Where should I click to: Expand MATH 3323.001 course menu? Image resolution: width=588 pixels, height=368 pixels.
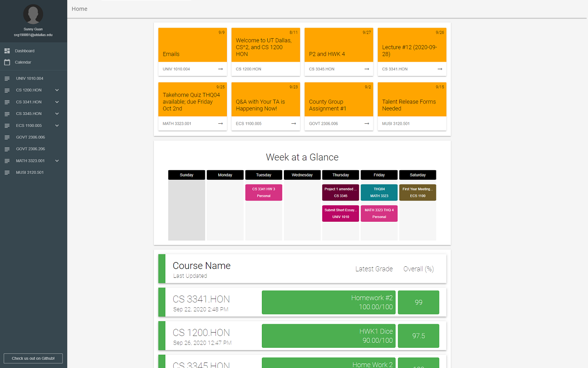[57, 161]
